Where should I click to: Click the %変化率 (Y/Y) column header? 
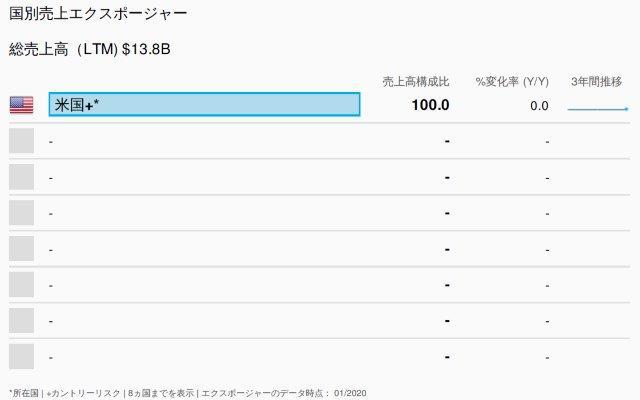point(512,82)
